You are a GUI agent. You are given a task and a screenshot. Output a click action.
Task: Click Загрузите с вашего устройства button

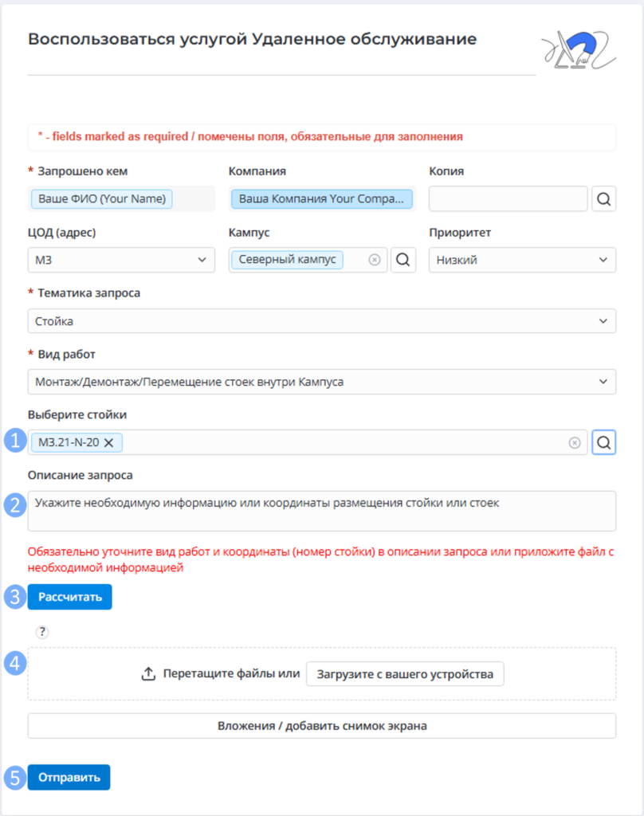405,674
